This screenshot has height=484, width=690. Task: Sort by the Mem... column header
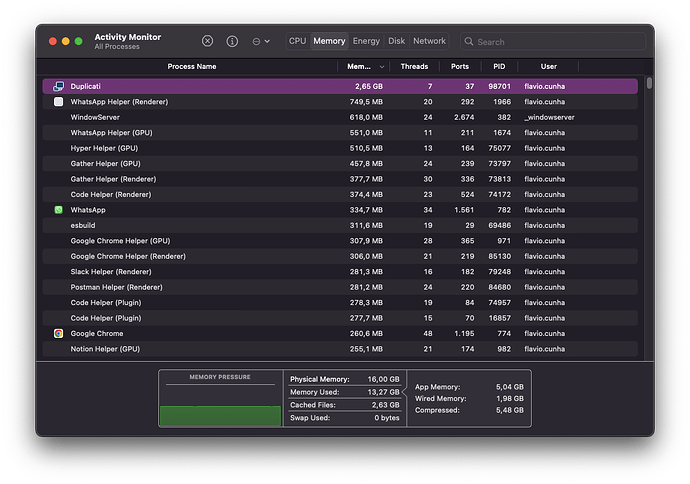(359, 66)
